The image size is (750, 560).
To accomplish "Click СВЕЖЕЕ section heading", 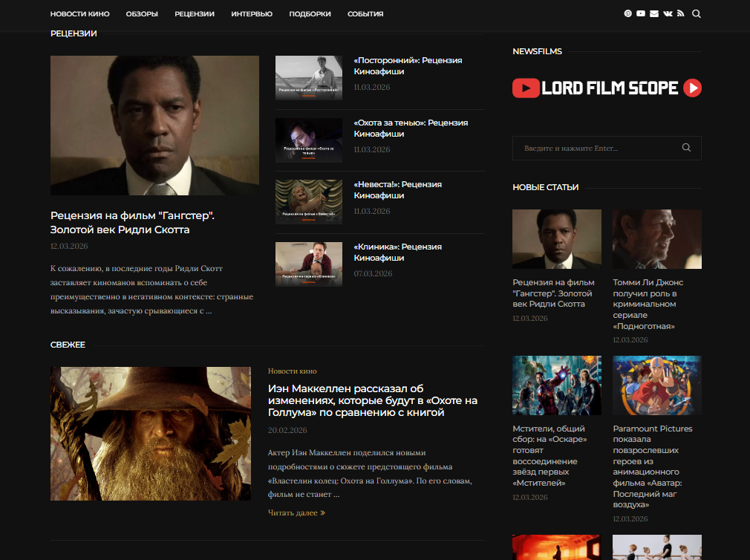I will tap(68, 345).
